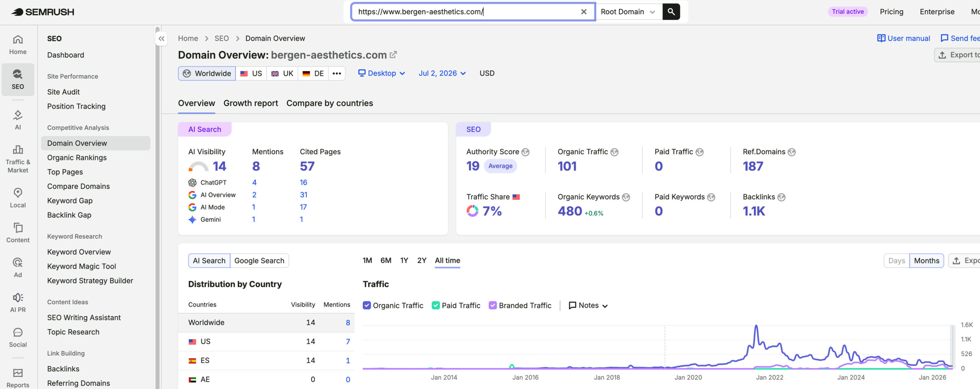Select the 1Y time range
Viewport: 980px width, 389px height.
(x=404, y=260)
